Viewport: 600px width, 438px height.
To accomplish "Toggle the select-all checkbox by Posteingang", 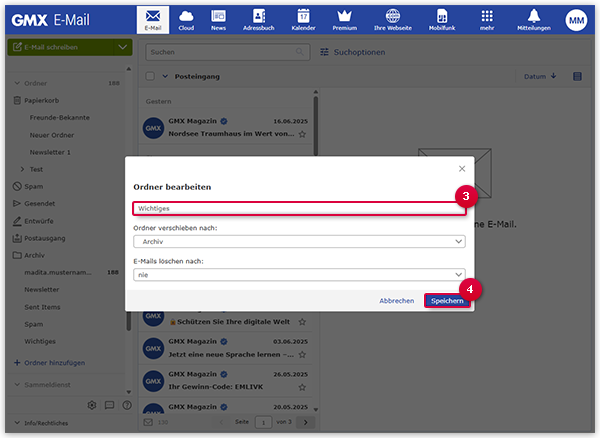I will click(x=150, y=76).
